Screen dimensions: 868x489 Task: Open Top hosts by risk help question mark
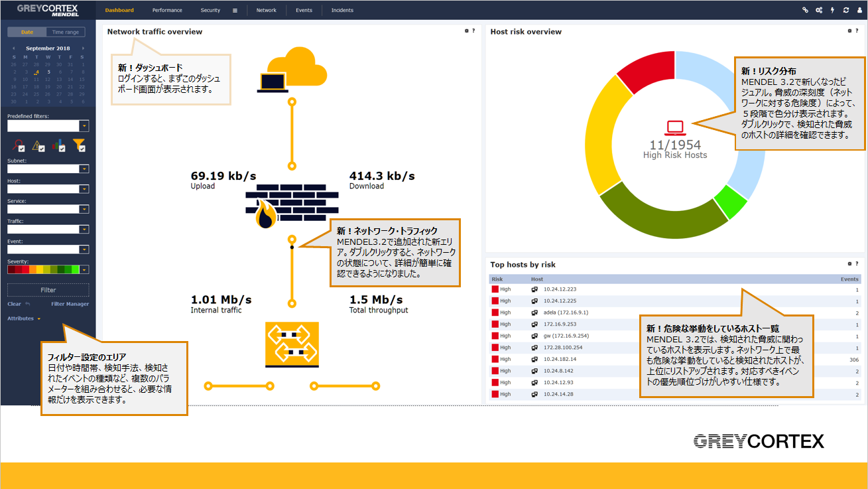tap(857, 263)
